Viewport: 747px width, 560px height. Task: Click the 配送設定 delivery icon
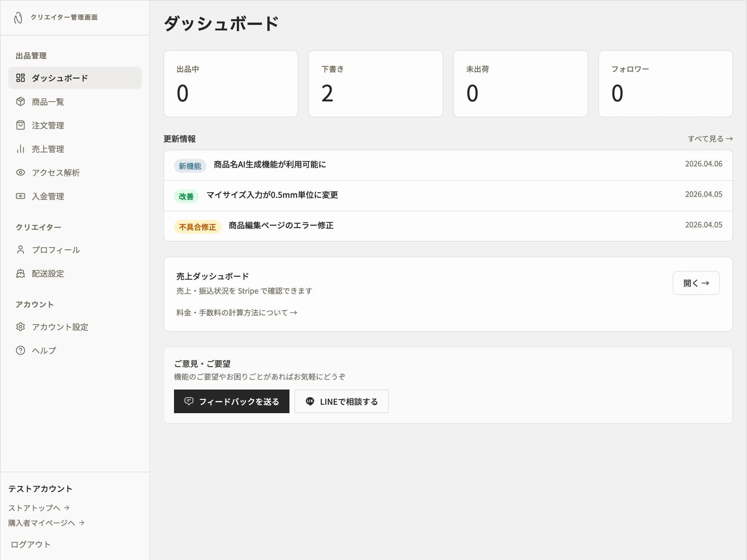(x=21, y=273)
